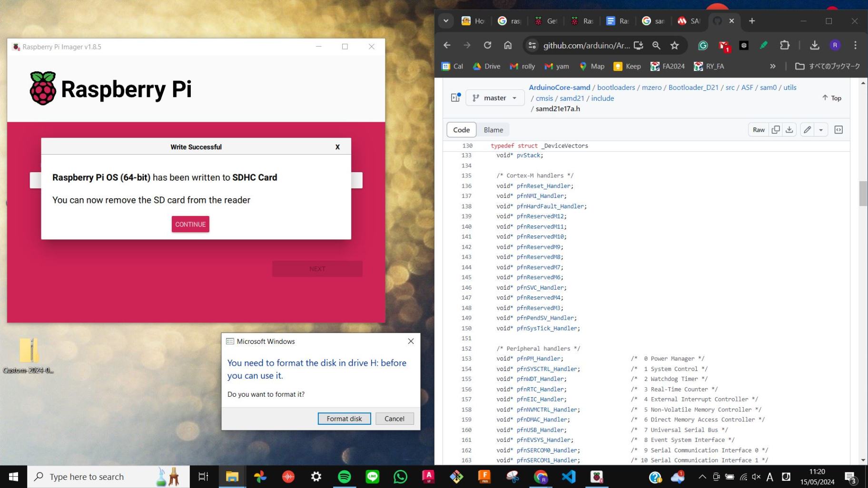Open notification center icon
The width and height of the screenshot is (868, 488).
click(x=851, y=477)
